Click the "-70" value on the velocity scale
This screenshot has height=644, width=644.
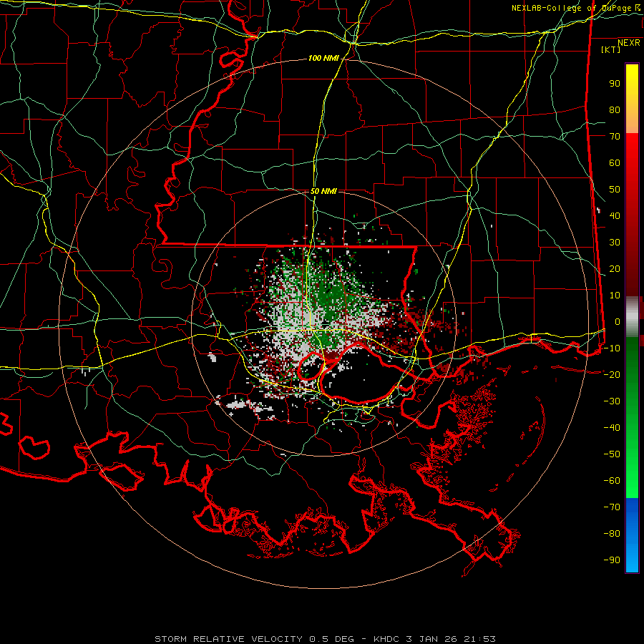point(612,507)
